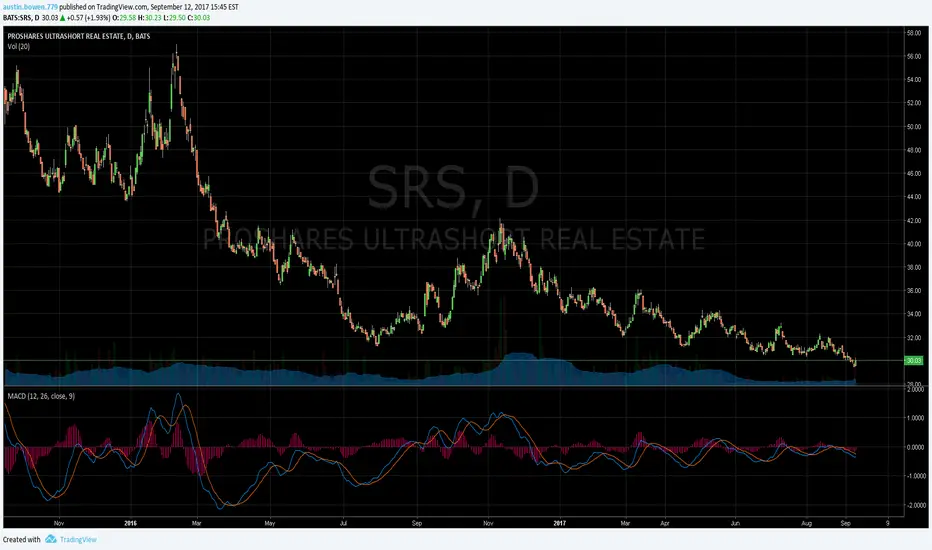Open the TradingView link next to 'Created with'

tap(78, 539)
